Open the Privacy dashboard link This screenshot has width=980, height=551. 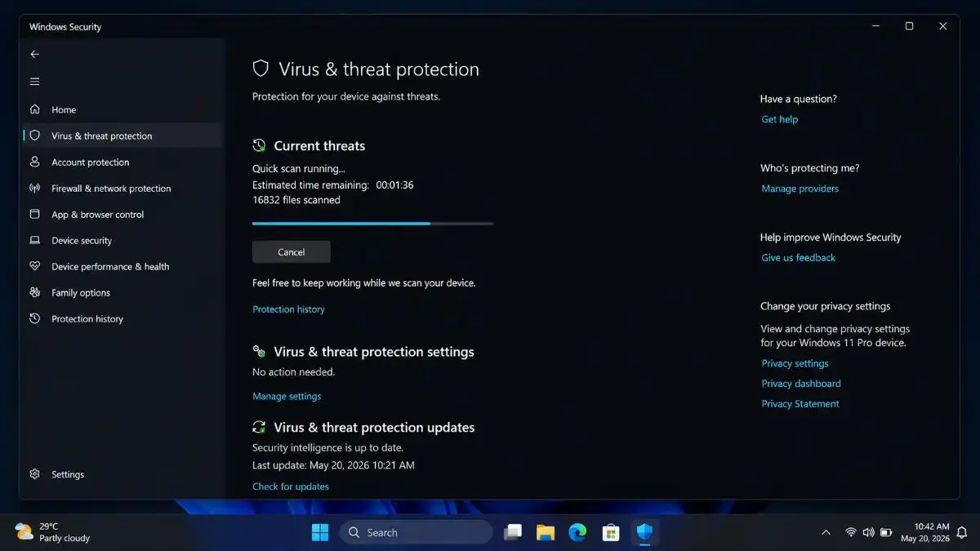pyautogui.click(x=801, y=384)
